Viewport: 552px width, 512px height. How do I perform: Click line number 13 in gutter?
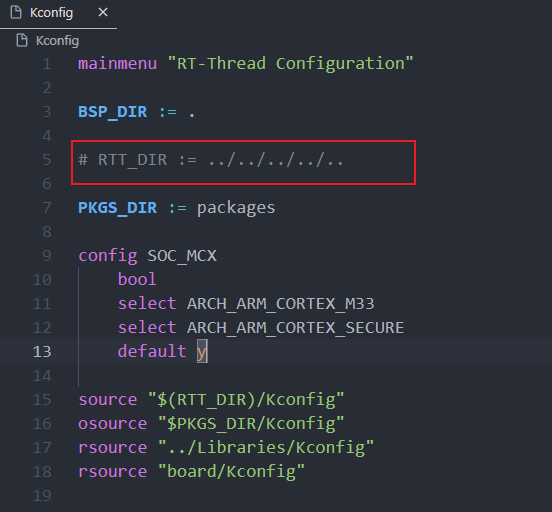click(42, 351)
